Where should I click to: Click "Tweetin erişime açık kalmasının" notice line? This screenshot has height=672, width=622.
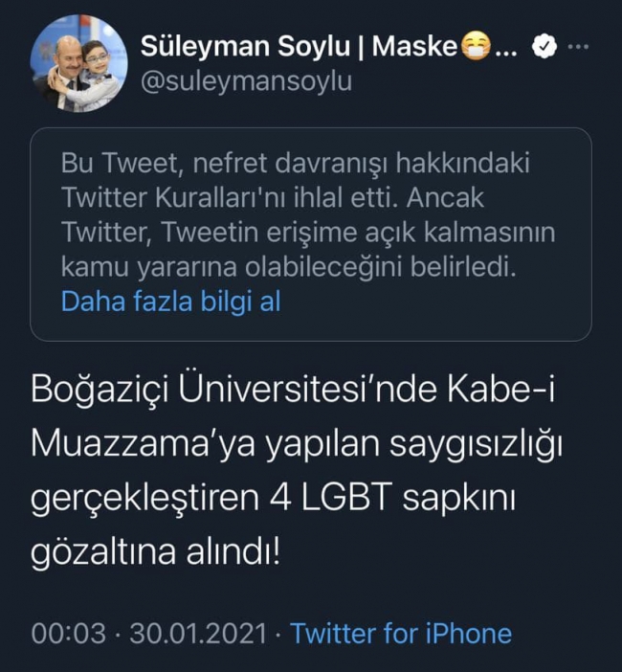308,233
